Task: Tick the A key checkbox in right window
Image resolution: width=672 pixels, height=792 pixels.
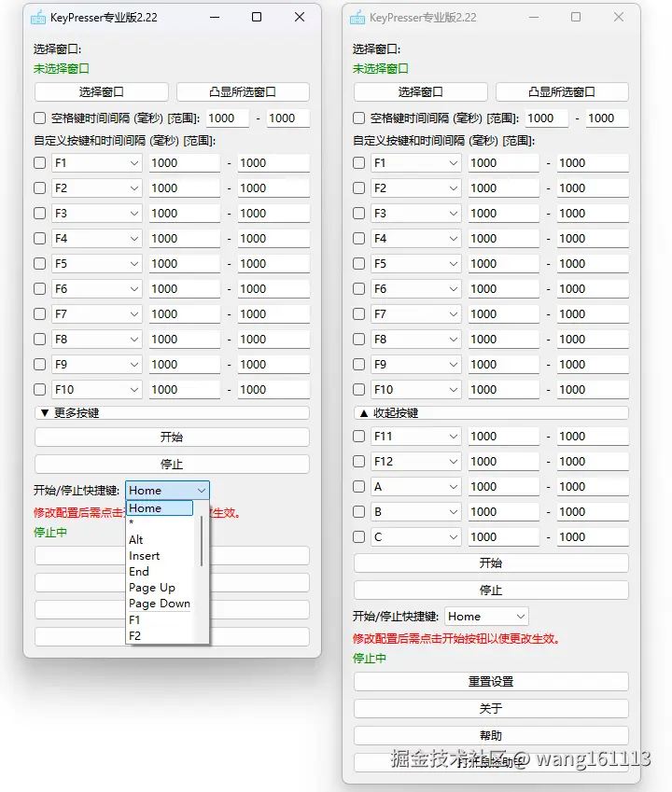Action: click(x=358, y=486)
